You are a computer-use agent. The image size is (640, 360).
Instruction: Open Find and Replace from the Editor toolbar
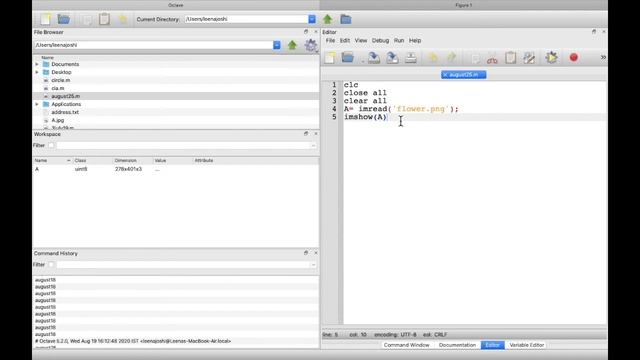[529, 58]
